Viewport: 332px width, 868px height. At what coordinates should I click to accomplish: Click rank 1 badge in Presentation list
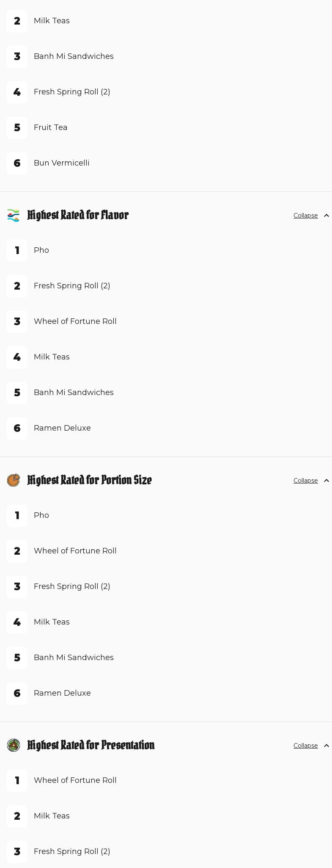17,780
